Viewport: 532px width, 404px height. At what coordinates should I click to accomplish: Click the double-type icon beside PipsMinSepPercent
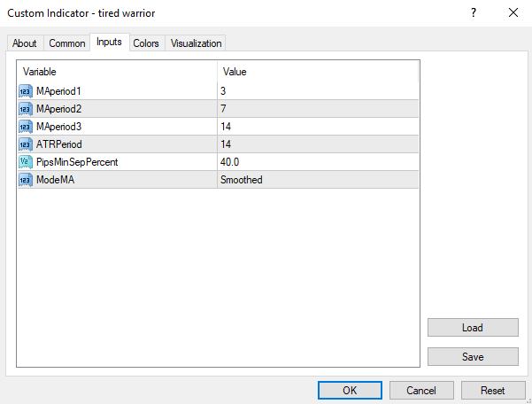coord(26,162)
